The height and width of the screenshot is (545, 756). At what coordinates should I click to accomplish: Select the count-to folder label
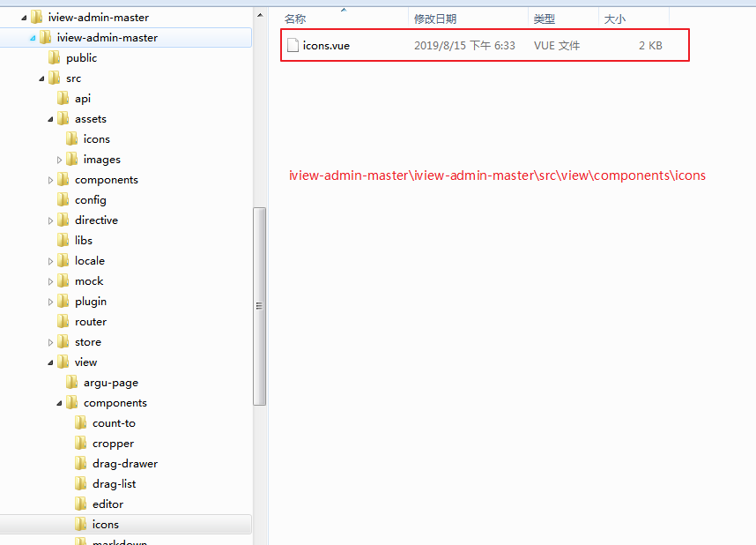[114, 423]
